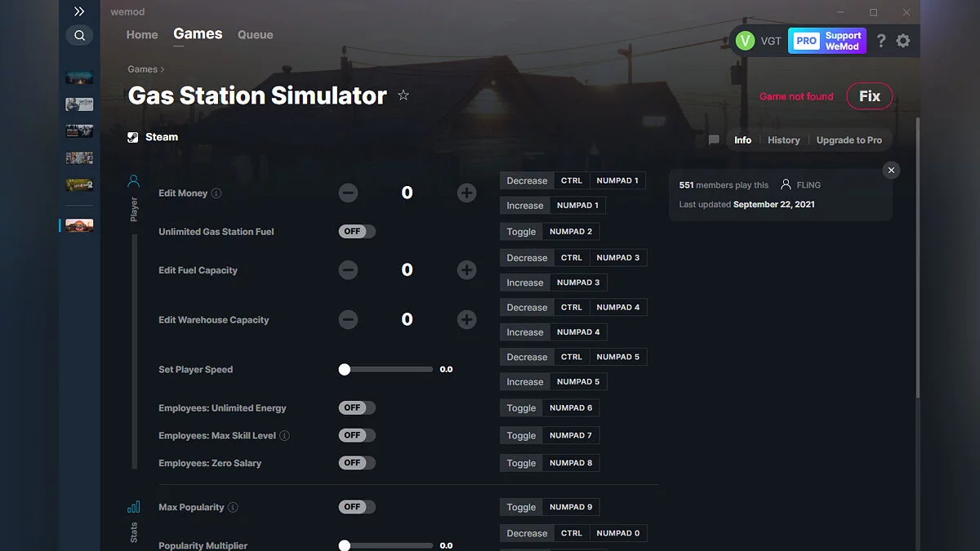Viewport: 980px width, 551px height.
Task: Open WeMod settings via the gear icon
Action: pyautogui.click(x=903, y=40)
